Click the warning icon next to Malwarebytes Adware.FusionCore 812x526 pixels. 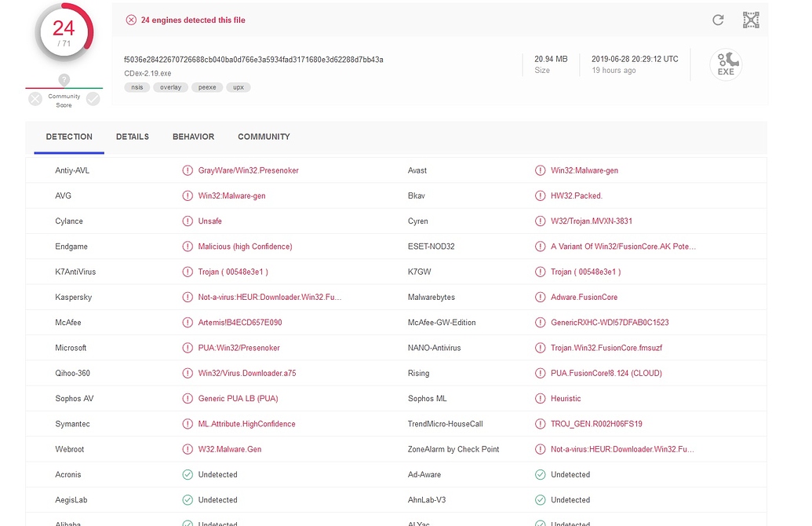click(x=540, y=297)
